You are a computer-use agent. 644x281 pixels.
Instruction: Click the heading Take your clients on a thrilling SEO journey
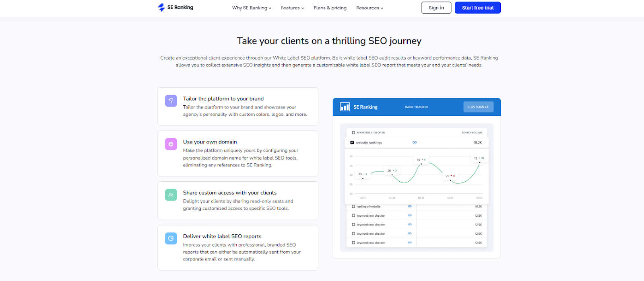point(329,41)
